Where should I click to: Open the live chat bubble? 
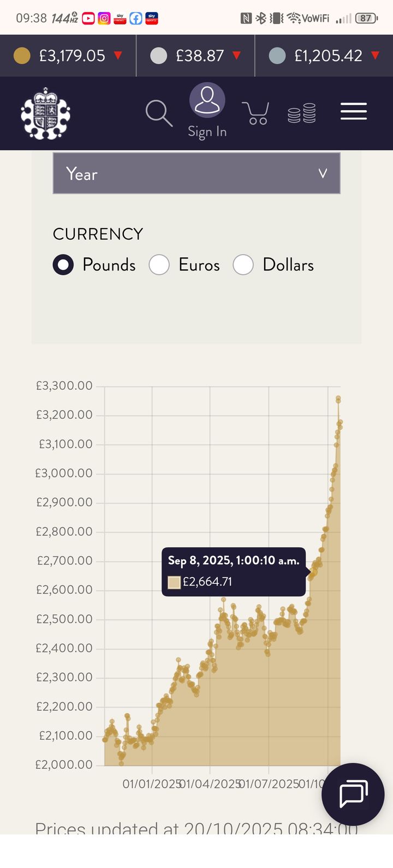[353, 794]
